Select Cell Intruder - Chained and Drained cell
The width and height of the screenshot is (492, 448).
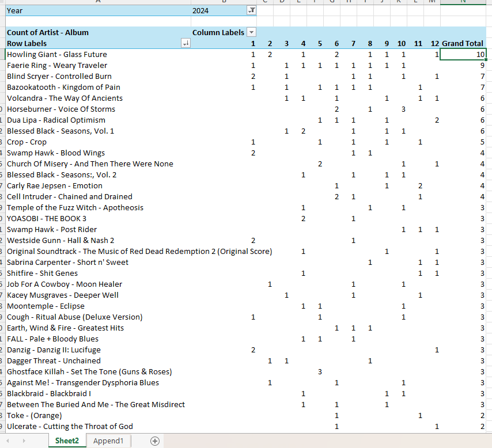[x=98, y=197]
